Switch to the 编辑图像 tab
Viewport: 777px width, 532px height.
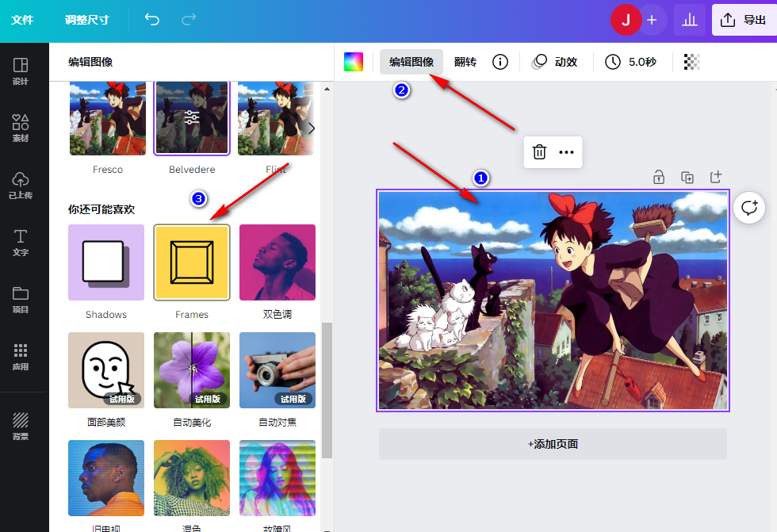[x=411, y=61]
